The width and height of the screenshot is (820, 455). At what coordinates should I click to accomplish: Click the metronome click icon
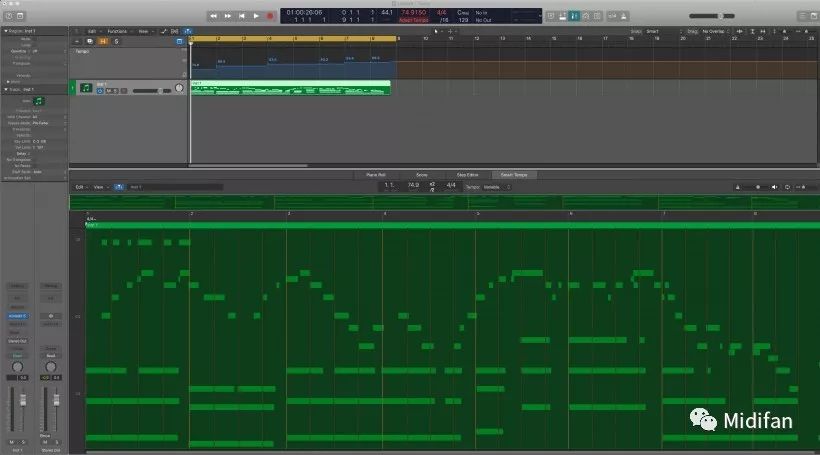click(624, 16)
